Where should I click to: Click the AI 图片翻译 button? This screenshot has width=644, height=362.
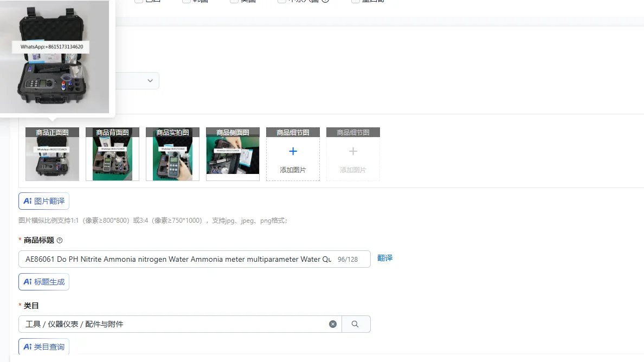(x=44, y=201)
